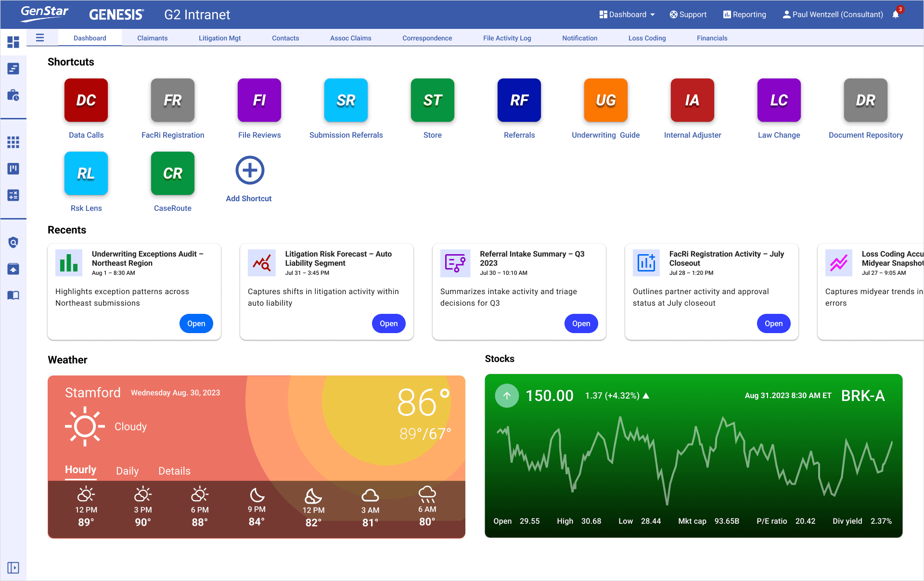The height and width of the screenshot is (581, 924).
Task: Open the Underwriting Exceptions Audit report
Action: tap(196, 323)
